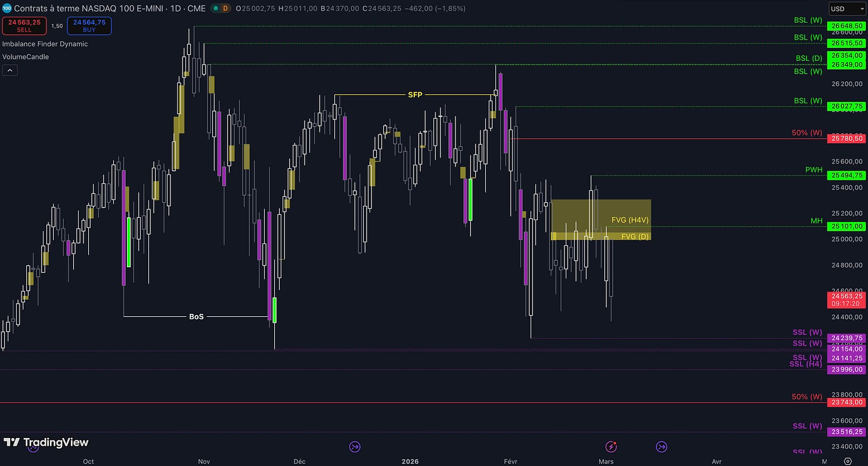Click the purple 23 996,00 price label
Viewport: 868px width, 466px height.
847,370
